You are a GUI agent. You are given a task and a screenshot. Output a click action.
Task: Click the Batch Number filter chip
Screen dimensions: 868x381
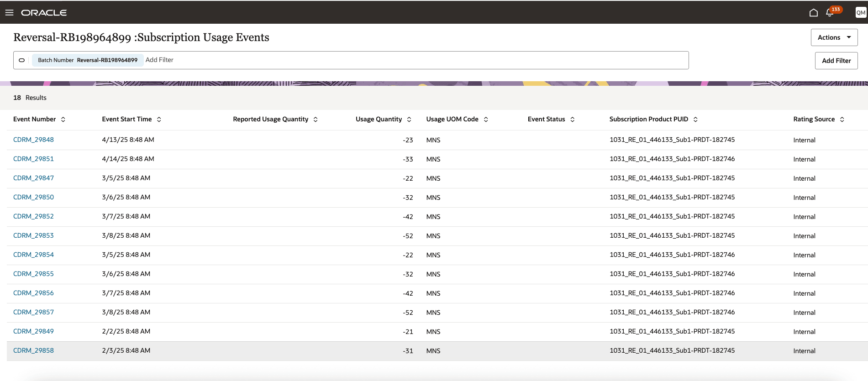point(88,60)
